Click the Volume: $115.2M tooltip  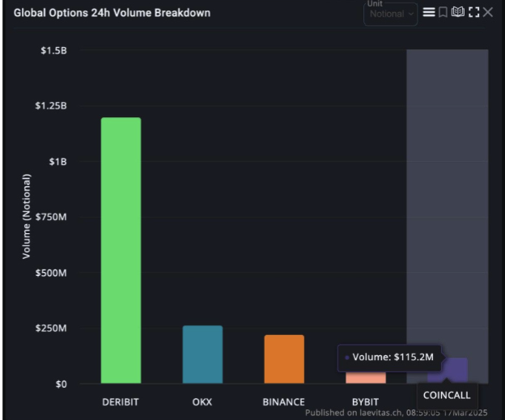click(x=389, y=358)
